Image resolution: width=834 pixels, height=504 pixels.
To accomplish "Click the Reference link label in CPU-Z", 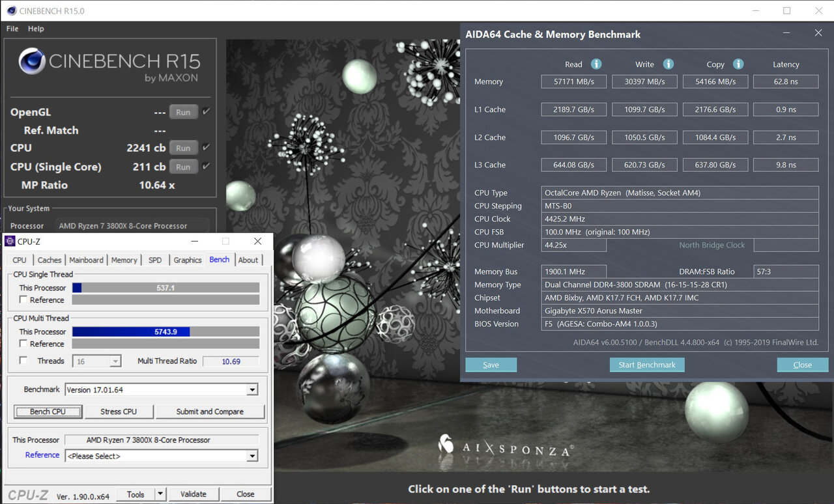I will coord(42,455).
